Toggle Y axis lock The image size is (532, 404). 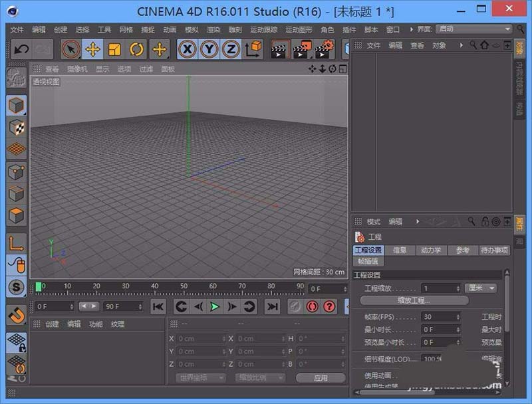click(x=209, y=49)
